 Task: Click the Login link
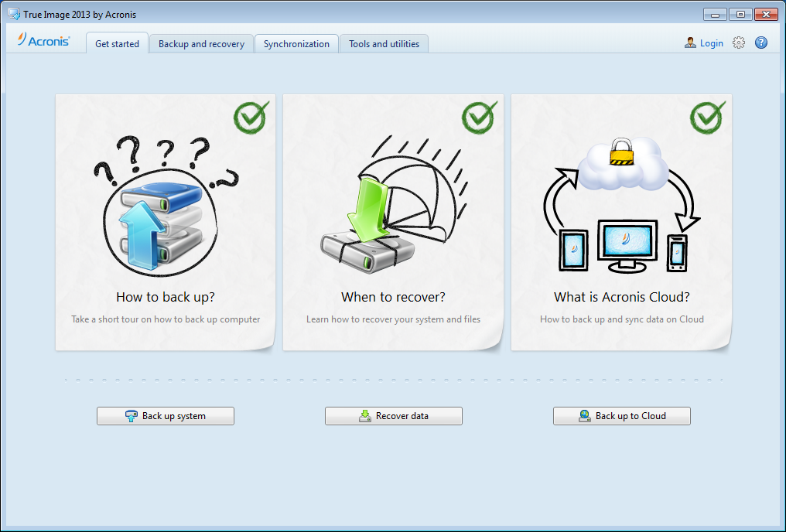711,43
